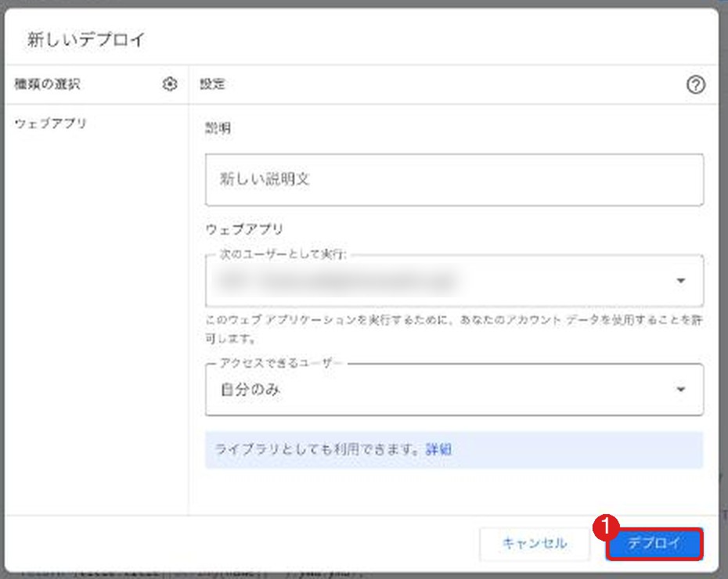Image resolution: width=728 pixels, height=579 pixels.
Task: Confirm with the デプロイ button
Action: click(654, 543)
